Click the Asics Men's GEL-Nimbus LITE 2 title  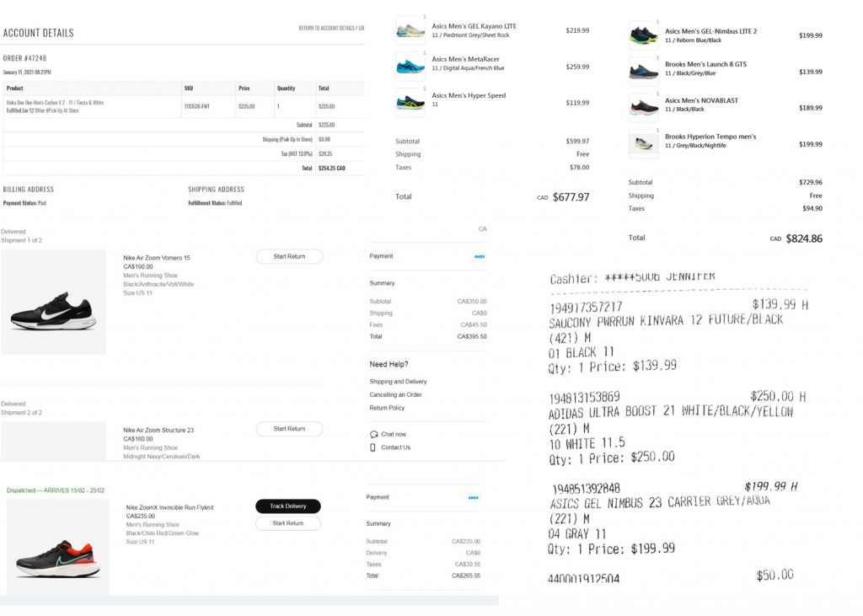[710, 31]
